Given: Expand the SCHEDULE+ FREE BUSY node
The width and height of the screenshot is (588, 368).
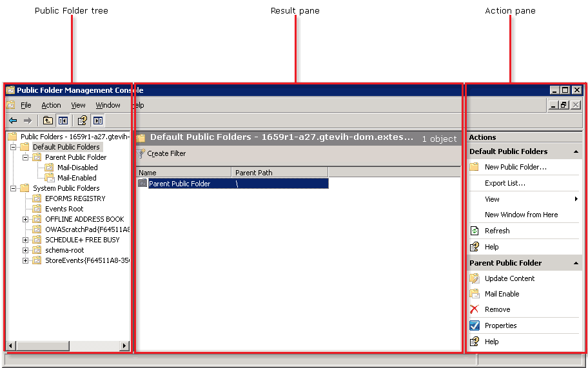Looking at the screenshot, I should point(26,240).
